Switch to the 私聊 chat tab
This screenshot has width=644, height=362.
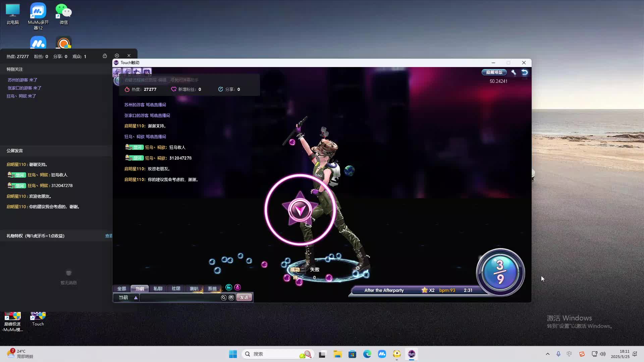[158, 289]
